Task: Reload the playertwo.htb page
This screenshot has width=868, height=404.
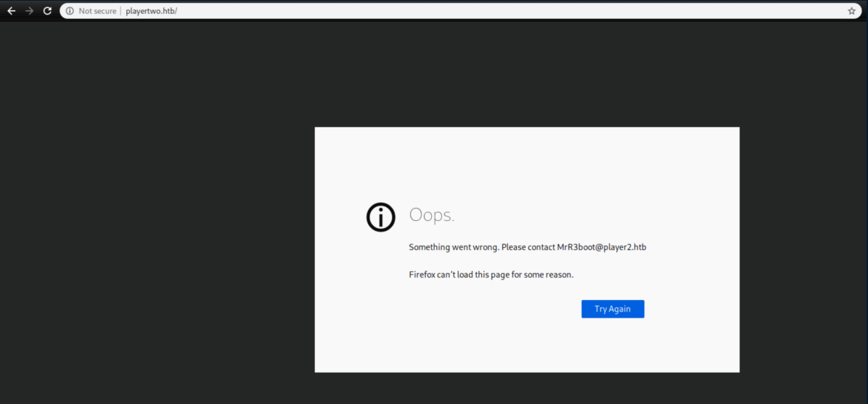Action: click(47, 11)
